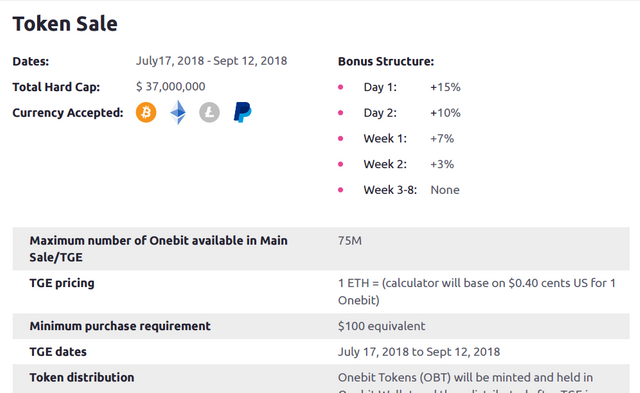Select the Week 2 +3% bonus value

click(x=442, y=164)
